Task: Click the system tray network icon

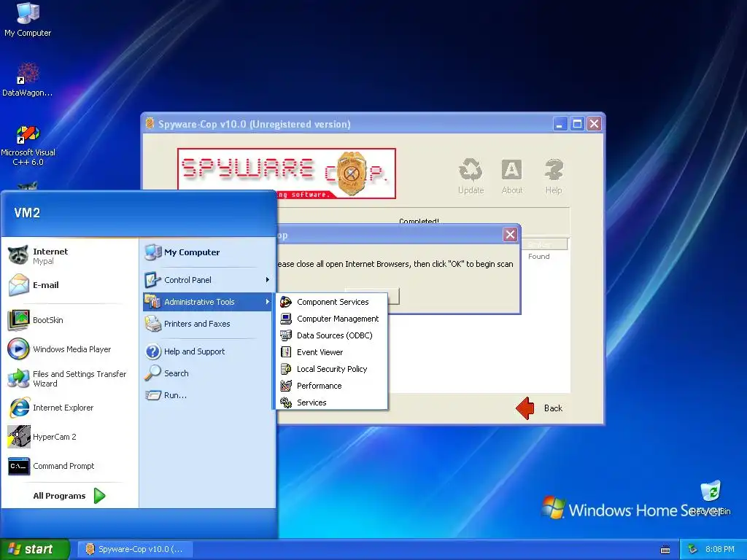Action: point(692,549)
